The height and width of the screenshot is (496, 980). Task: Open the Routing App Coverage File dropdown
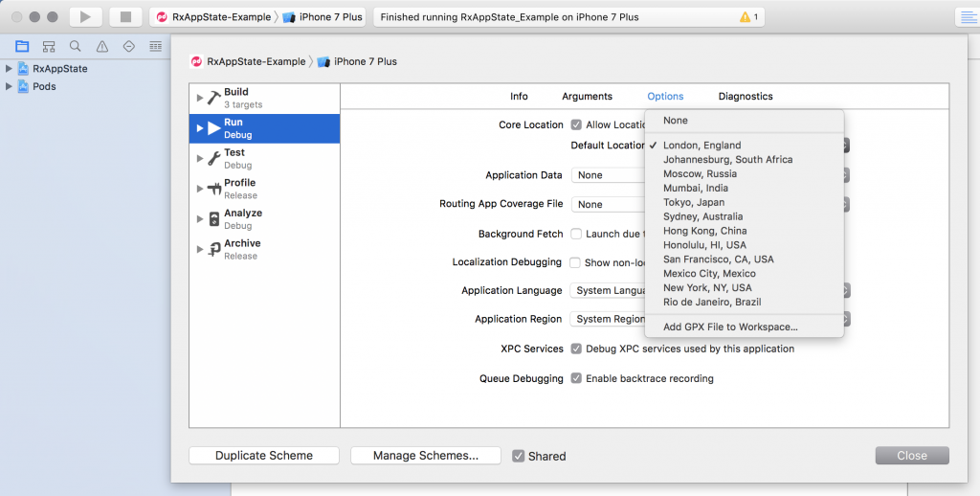[x=710, y=205]
